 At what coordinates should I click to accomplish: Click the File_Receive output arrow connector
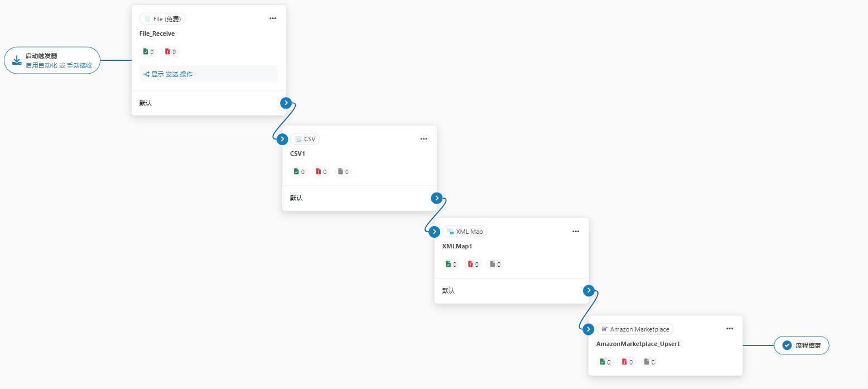(286, 103)
